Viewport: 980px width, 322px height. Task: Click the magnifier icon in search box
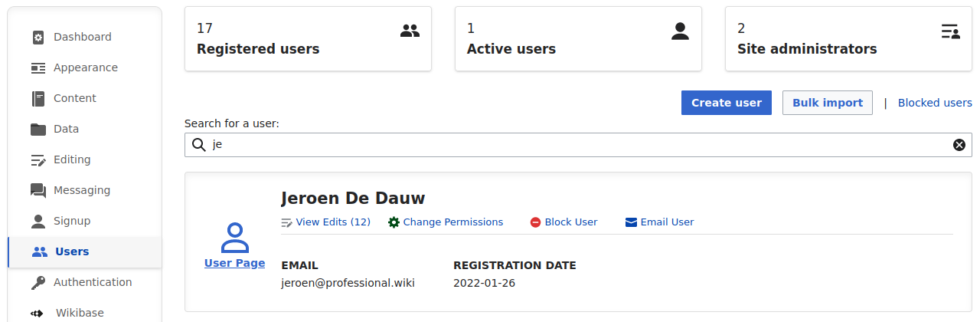point(198,145)
